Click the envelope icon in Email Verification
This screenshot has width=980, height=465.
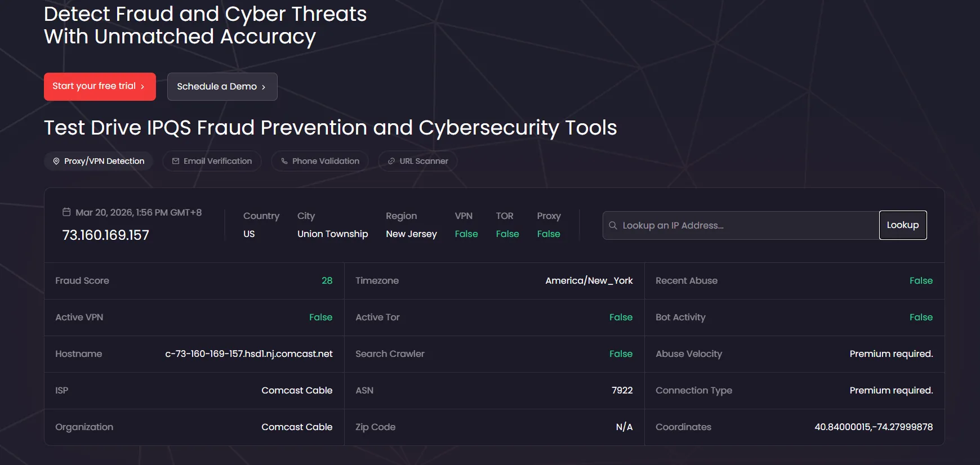click(176, 161)
